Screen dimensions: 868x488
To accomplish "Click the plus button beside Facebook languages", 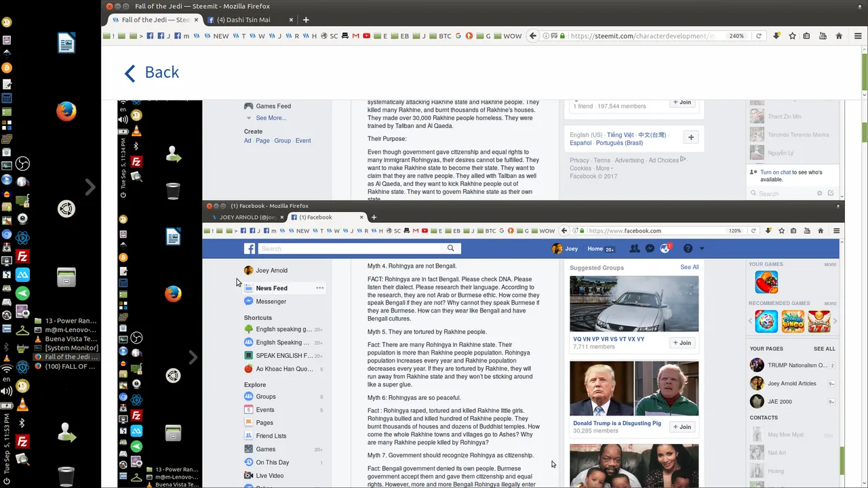I will (691, 138).
